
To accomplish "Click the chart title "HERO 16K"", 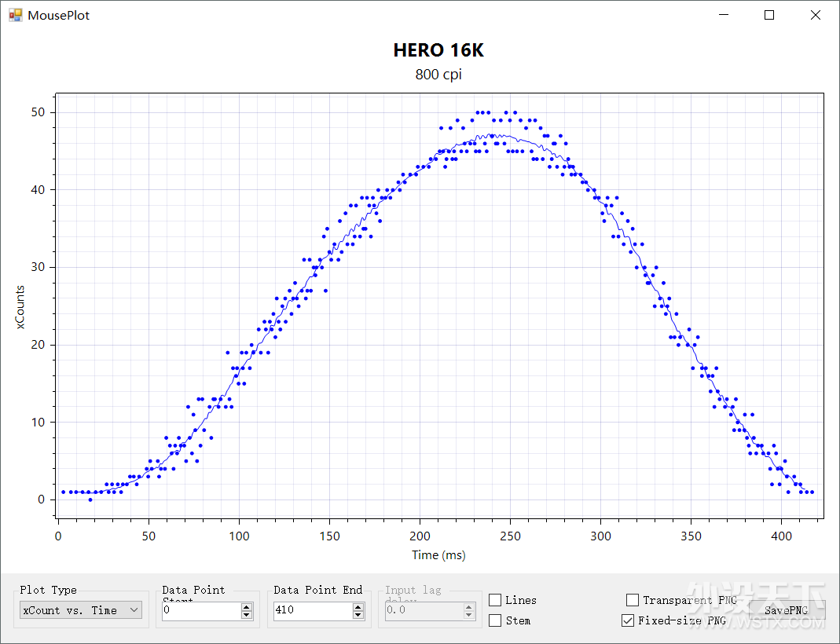I will (438, 50).
